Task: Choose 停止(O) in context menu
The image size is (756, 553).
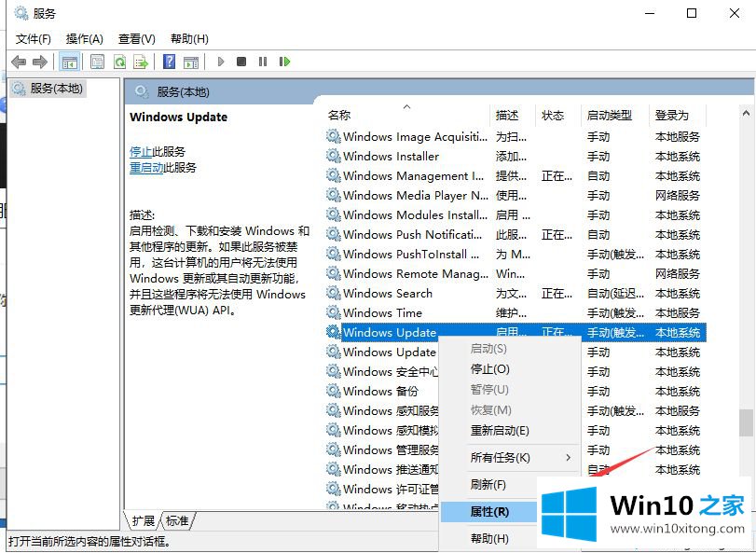Action: coord(489,369)
